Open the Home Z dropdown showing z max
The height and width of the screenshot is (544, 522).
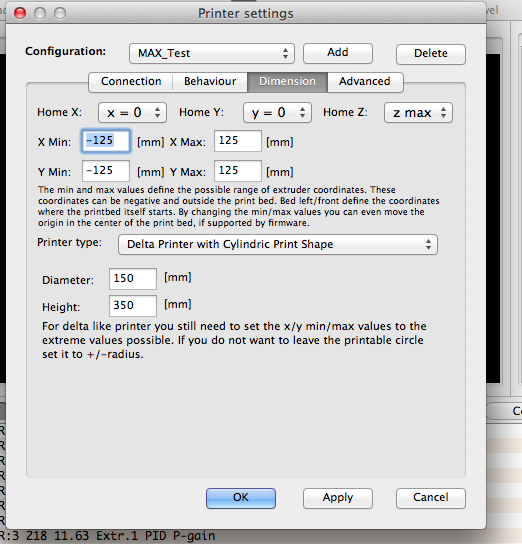(418, 112)
